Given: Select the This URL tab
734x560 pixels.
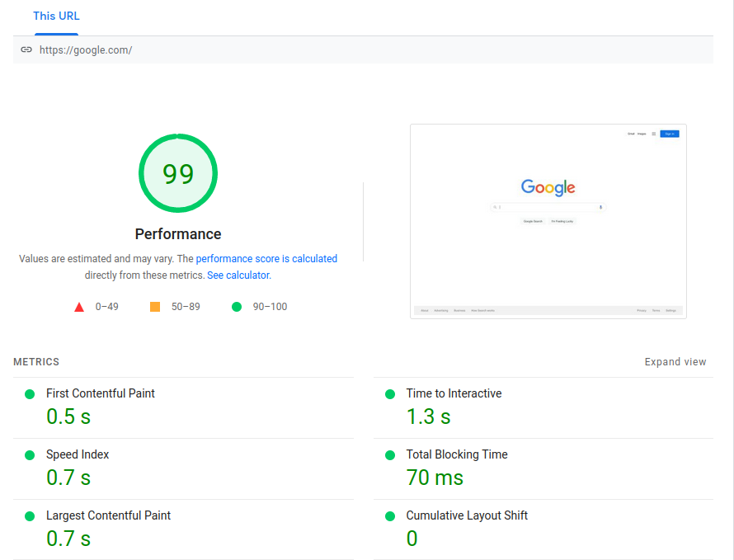Looking at the screenshot, I should point(56,16).
